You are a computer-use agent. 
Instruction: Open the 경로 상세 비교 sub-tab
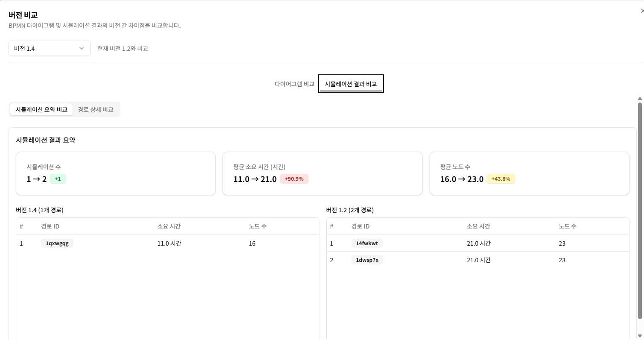(96, 109)
